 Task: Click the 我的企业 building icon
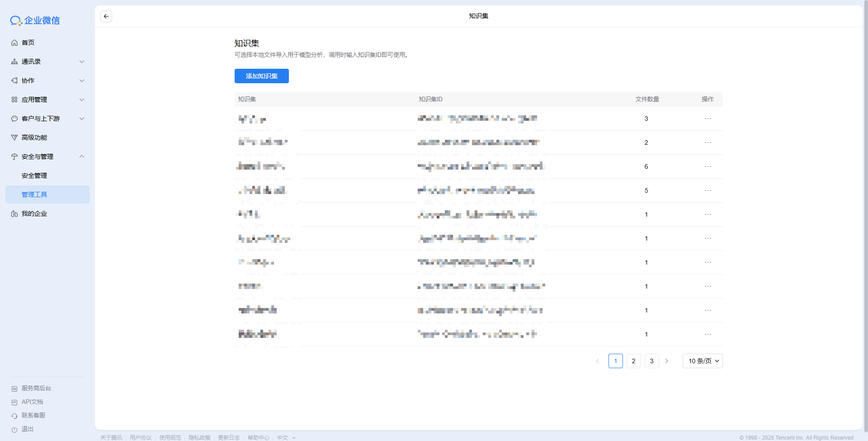[x=14, y=213]
